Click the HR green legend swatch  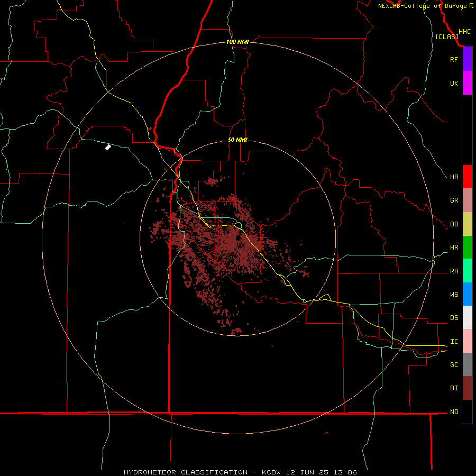[467, 248]
